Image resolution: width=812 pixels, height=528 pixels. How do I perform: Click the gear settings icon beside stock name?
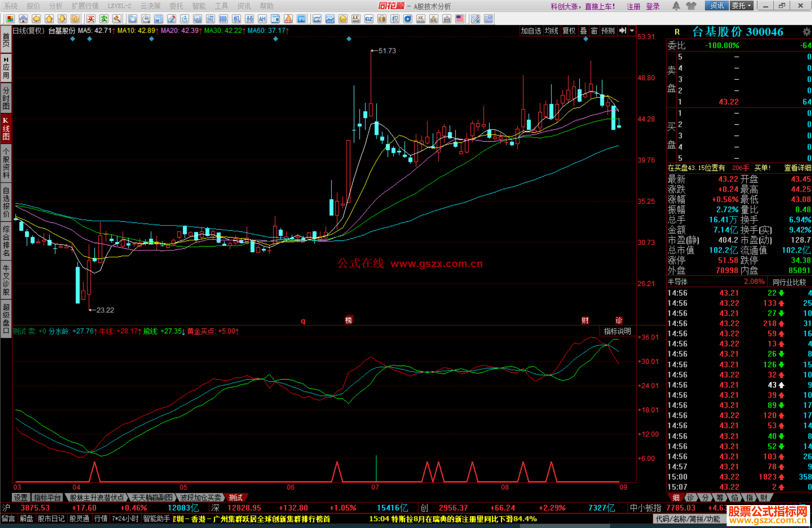pyautogui.click(x=806, y=32)
